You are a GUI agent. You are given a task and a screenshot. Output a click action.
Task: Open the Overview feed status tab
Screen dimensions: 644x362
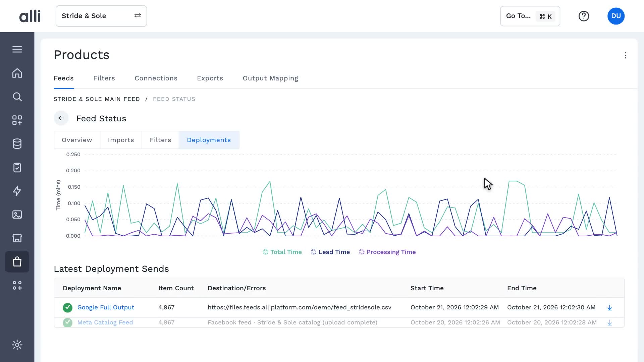point(77,140)
